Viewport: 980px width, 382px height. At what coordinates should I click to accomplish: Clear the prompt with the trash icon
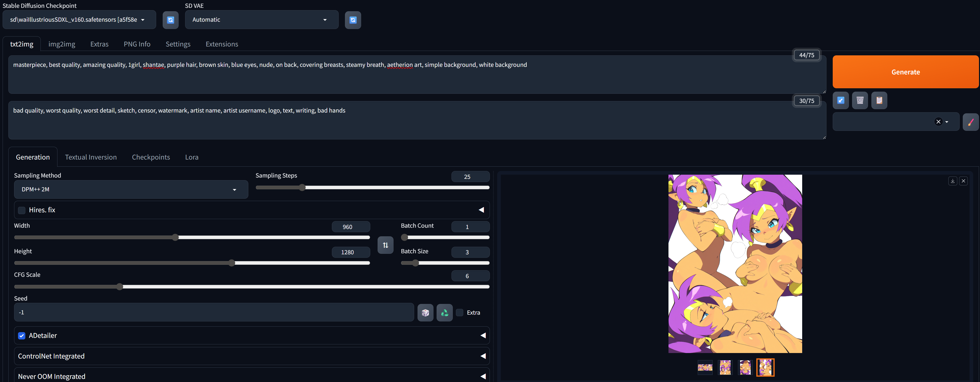[x=860, y=101]
